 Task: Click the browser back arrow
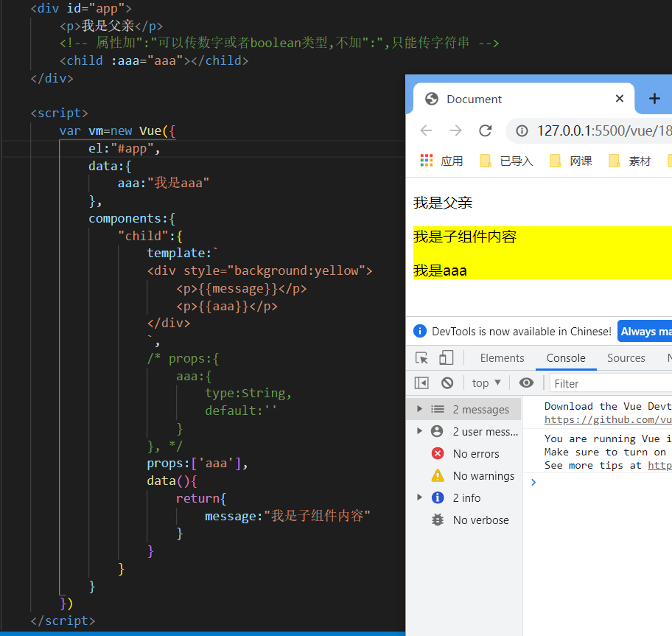coord(426,130)
